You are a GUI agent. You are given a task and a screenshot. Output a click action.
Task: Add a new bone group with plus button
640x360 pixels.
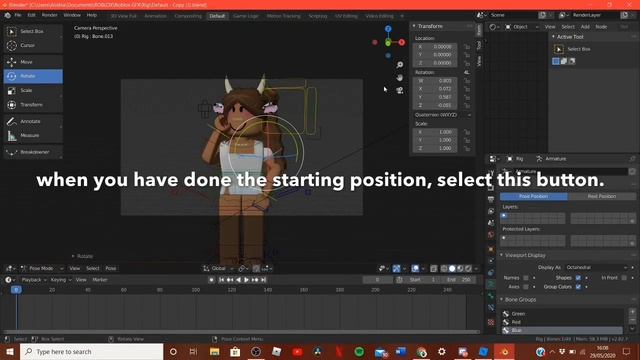point(632,312)
